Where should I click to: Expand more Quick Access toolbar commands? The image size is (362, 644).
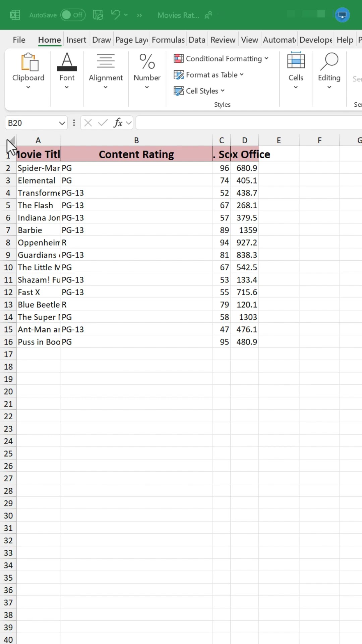139,15
